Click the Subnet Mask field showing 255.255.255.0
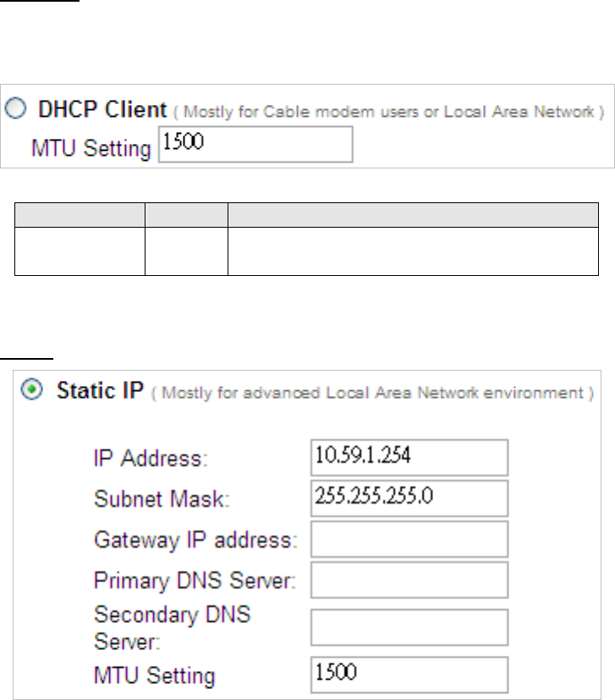The width and height of the screenshot is (615, 700). [409, 499]
